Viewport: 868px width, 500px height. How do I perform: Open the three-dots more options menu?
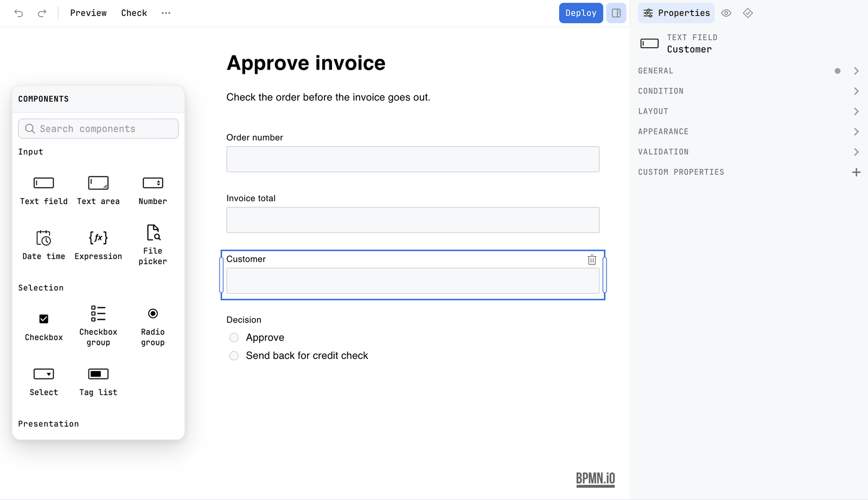click(x=166, y=13)
